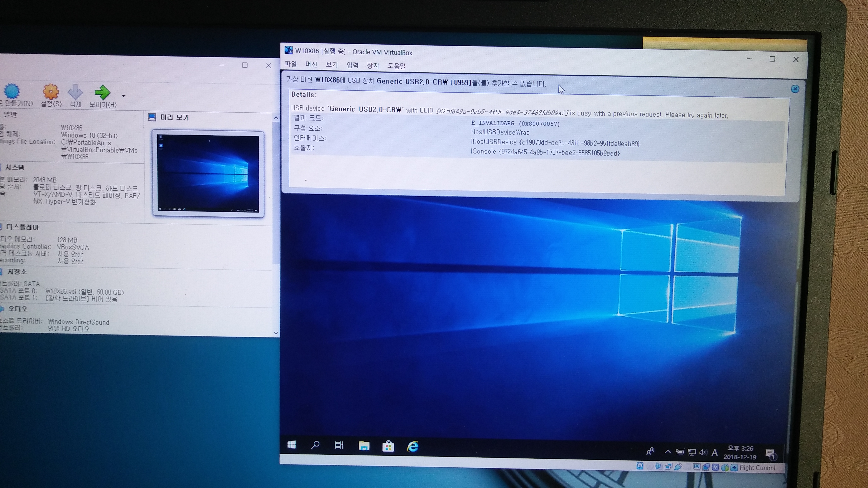Click the IHostUSBDevice interface text
868x488 pixels.
coord(555,142)
